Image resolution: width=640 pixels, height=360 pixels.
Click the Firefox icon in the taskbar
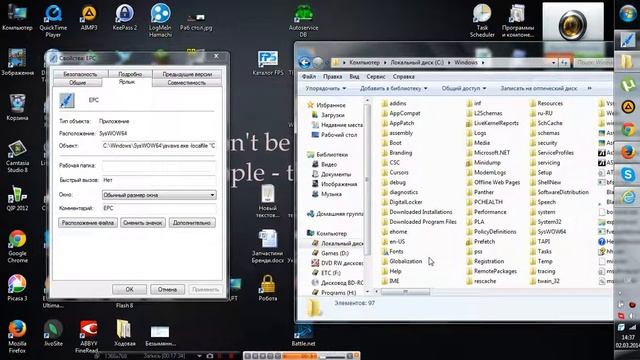click(628, 152)
